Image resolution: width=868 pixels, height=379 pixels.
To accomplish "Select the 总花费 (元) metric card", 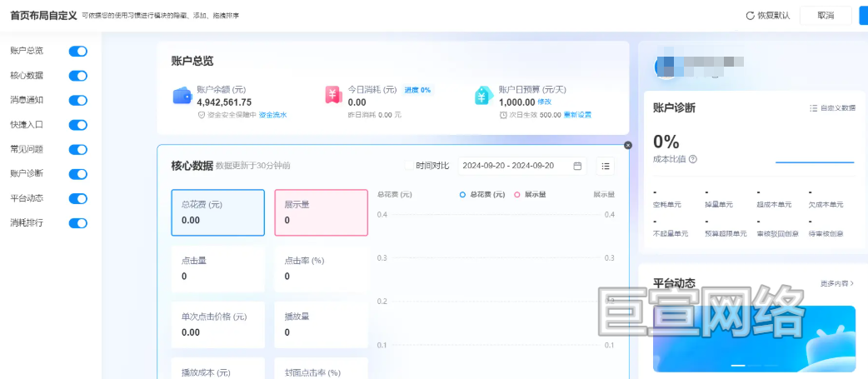I will tap(217, 213).
